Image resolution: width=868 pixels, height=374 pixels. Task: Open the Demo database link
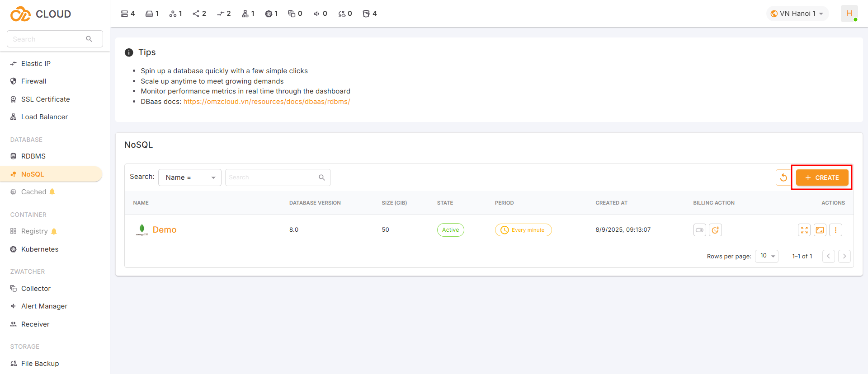165,230
